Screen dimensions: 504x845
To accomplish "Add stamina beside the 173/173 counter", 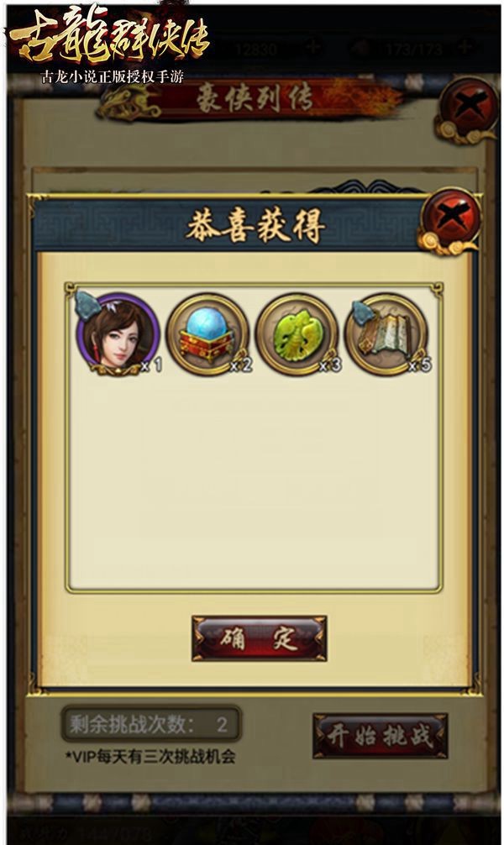I will click(465, 49).
